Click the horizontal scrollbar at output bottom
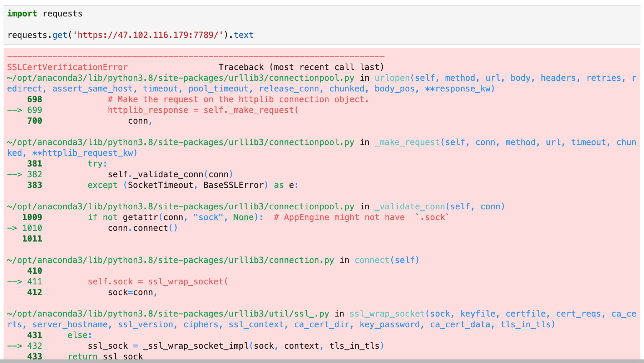 click(322, 361)
